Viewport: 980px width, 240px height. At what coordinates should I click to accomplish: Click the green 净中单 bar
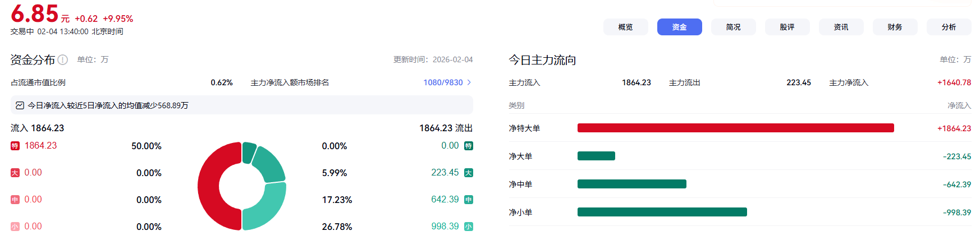click(x=632, y=184)
